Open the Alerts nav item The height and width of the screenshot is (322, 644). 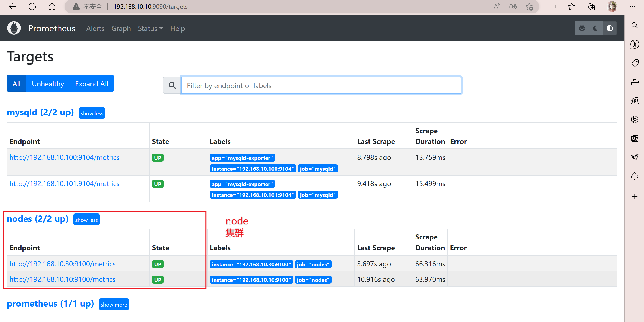pyautogui.click(x=95, y=28)
